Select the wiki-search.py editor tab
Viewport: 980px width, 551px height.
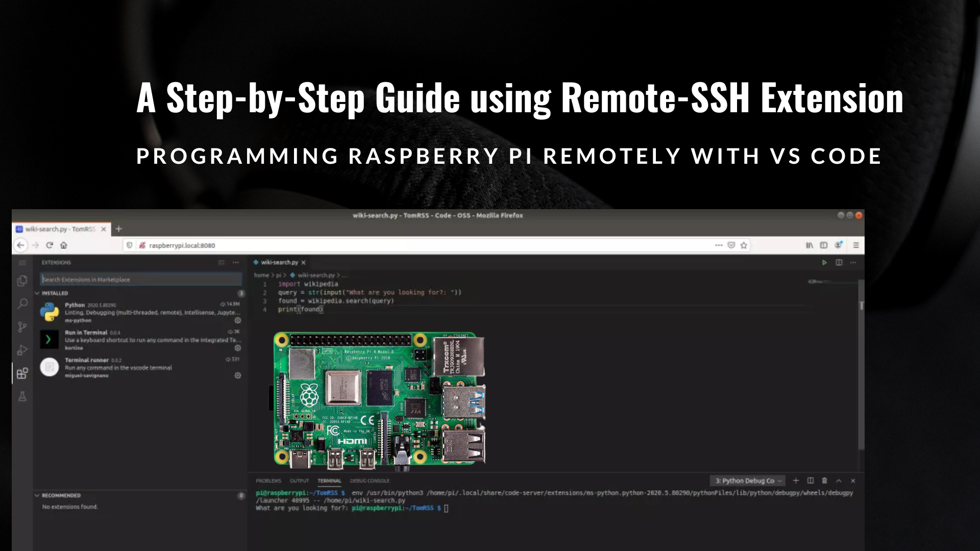tap(279, 262)
